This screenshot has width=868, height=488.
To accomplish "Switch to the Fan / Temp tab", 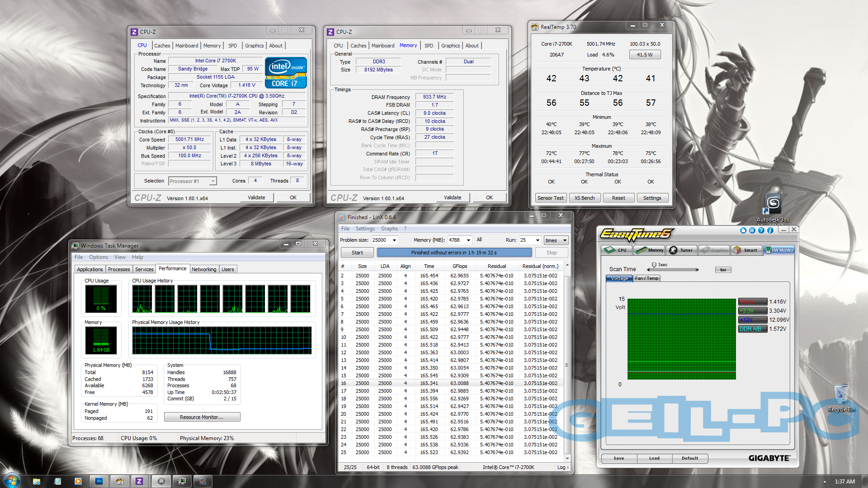I will [646, 278].
